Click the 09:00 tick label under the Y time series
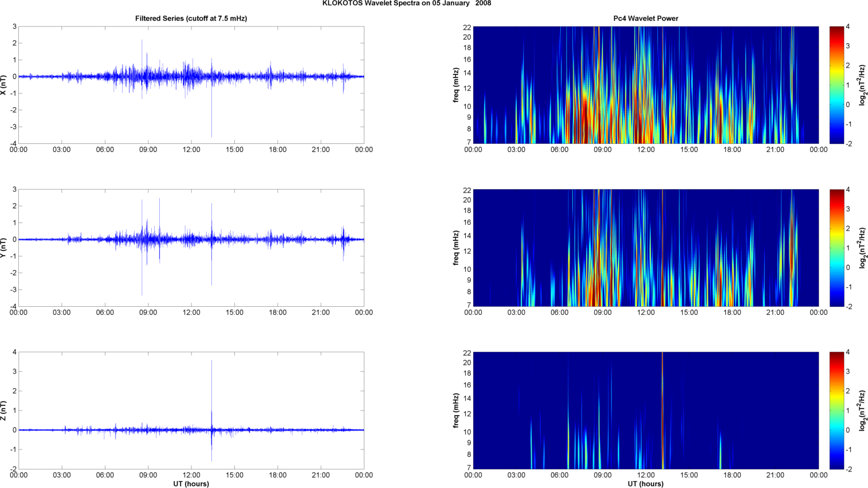This screenshot has width=868, height=488. click(148, 313)
